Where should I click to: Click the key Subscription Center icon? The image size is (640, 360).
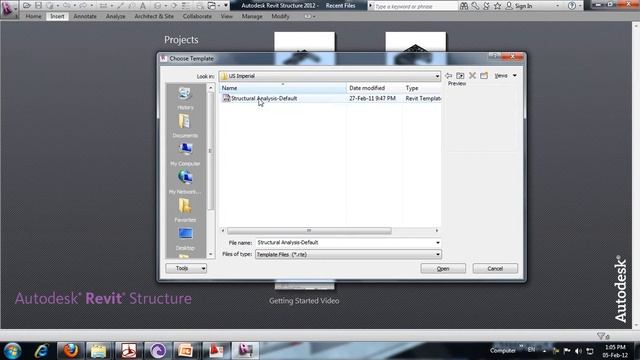[x=475, y=6]
